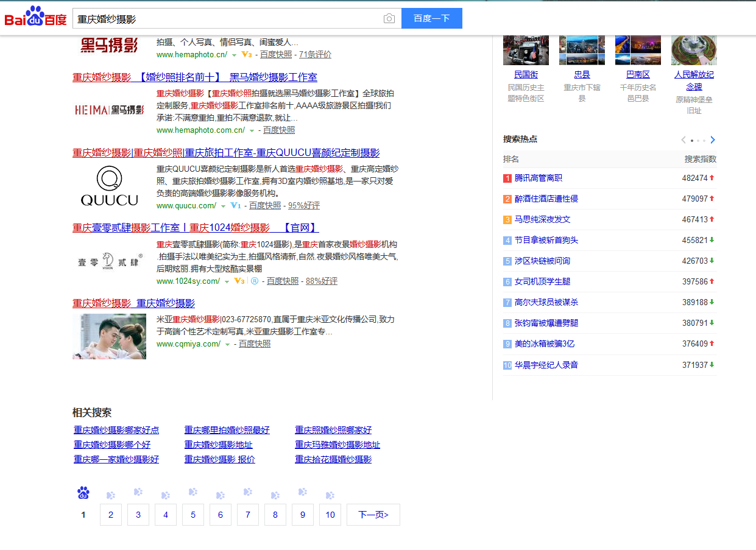756x550 pixels.
Task: Search related query 重庆婚纱摄影地址
Action: [219, 445]
